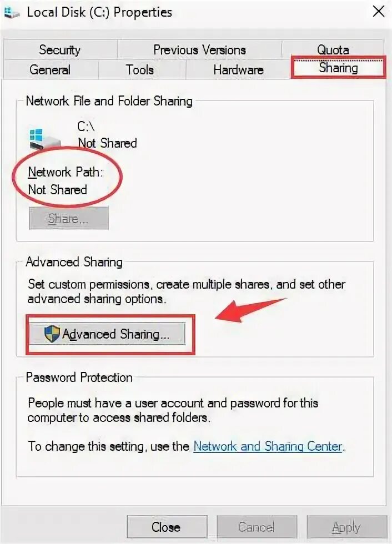The height and width of the screenshot is (544, 392).
Task: Click the UAC shield icon on Advanced Sharing
Action: pyautogui.click(x=52, y=334)
